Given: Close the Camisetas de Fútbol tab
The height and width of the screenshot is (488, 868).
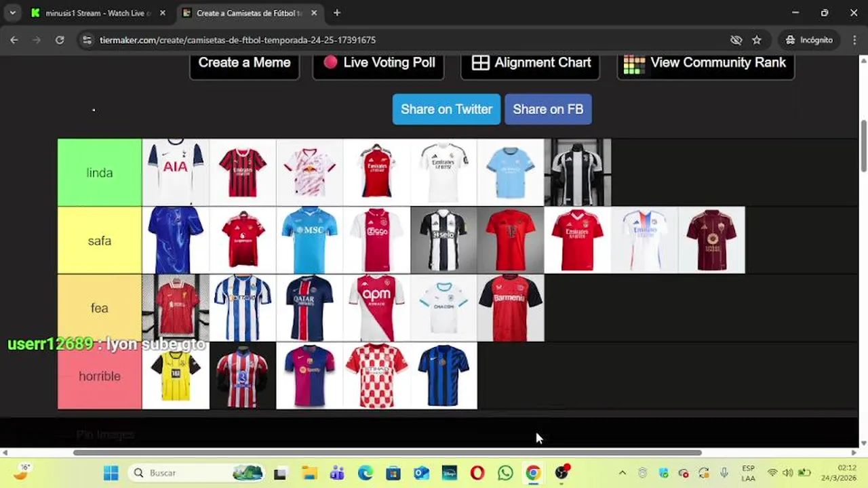Looking at the screenshot, I should point(313,13).
